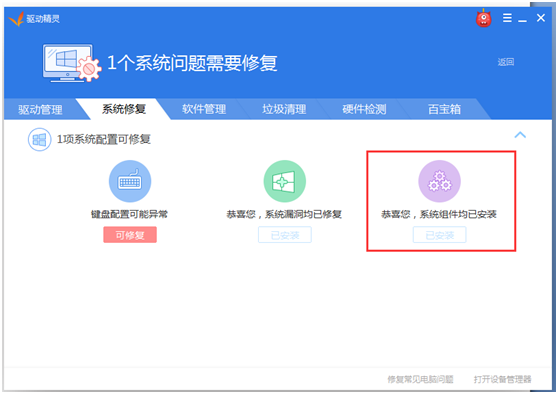Click the purple system components gears icon

click(439, 181)
